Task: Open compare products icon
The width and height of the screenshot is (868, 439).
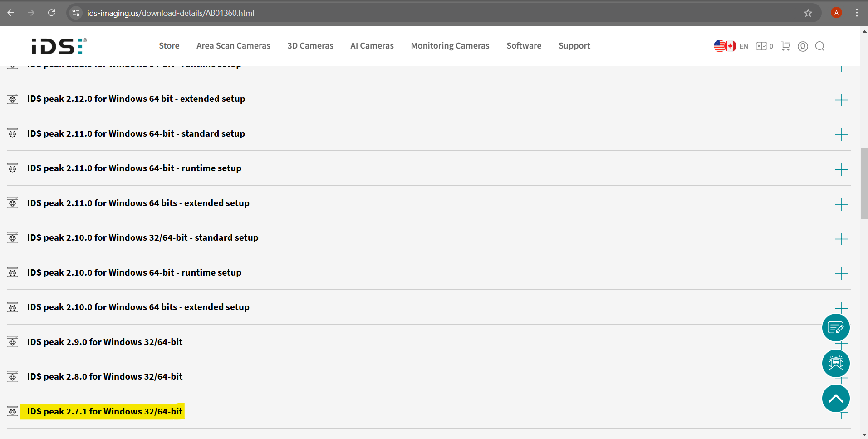Action: point(764,46)
